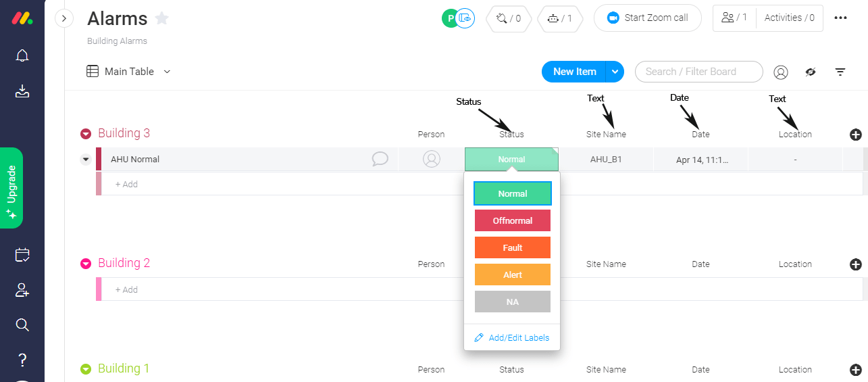Open the notifications bell

tap(22, 55)
